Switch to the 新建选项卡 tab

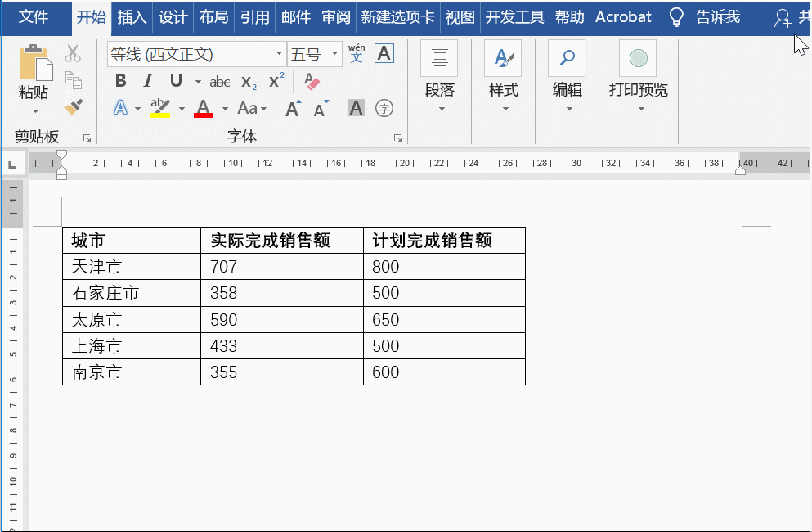coord(397,17)
